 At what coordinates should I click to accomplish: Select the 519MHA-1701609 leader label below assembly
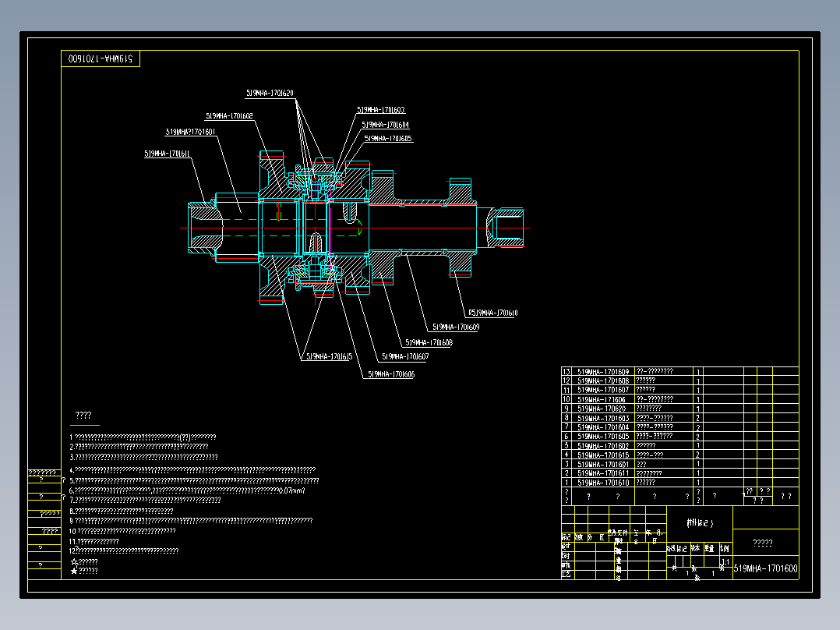tap(456, 327)
